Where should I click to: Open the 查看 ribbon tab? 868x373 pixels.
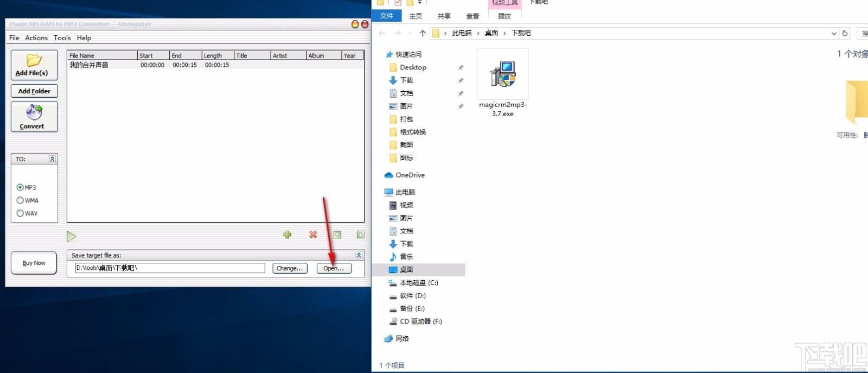tap(473, 16)
